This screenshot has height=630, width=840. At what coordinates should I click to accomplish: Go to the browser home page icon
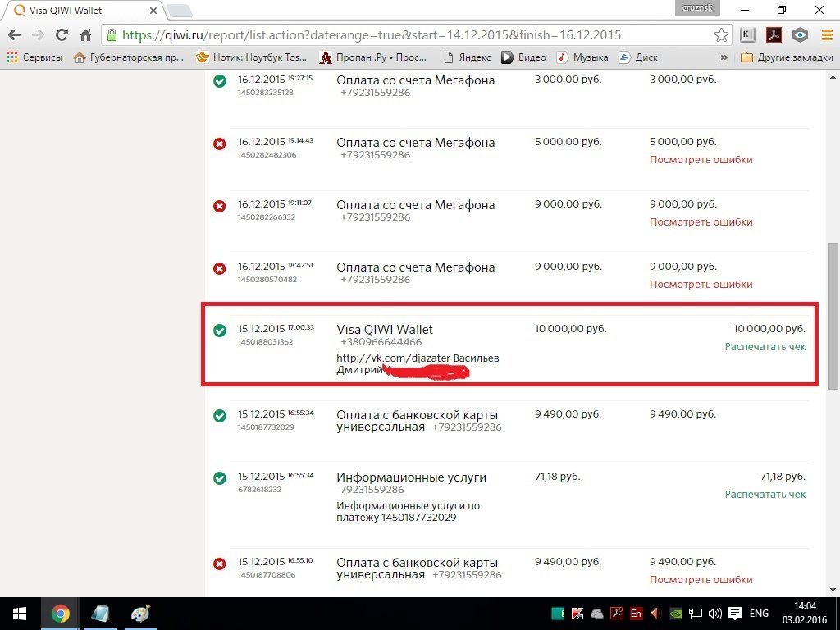point(85,35)
